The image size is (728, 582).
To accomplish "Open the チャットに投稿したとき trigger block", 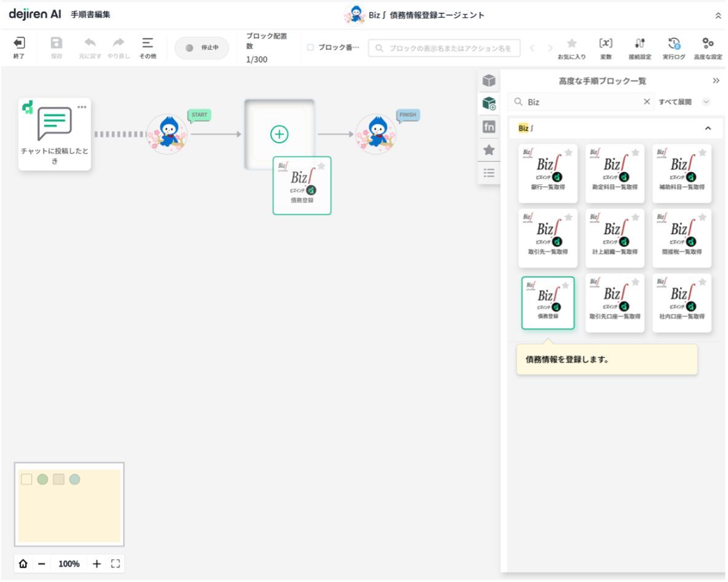I will coord(55,134).
